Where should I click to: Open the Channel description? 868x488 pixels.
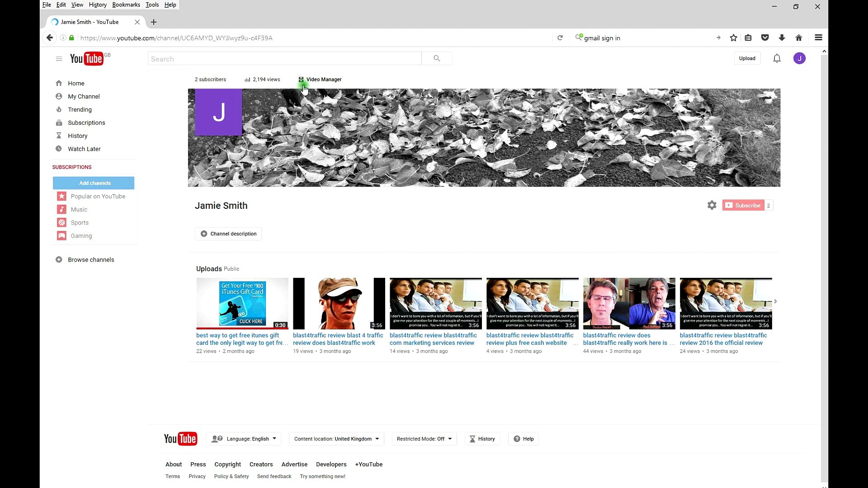(228, 234)
